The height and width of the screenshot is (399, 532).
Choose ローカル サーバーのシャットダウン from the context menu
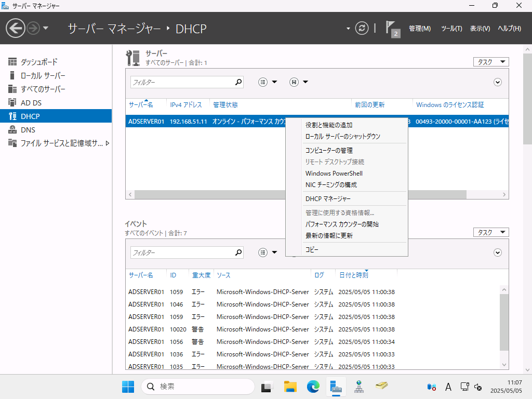pyautogui.click(x=347, y=137)
